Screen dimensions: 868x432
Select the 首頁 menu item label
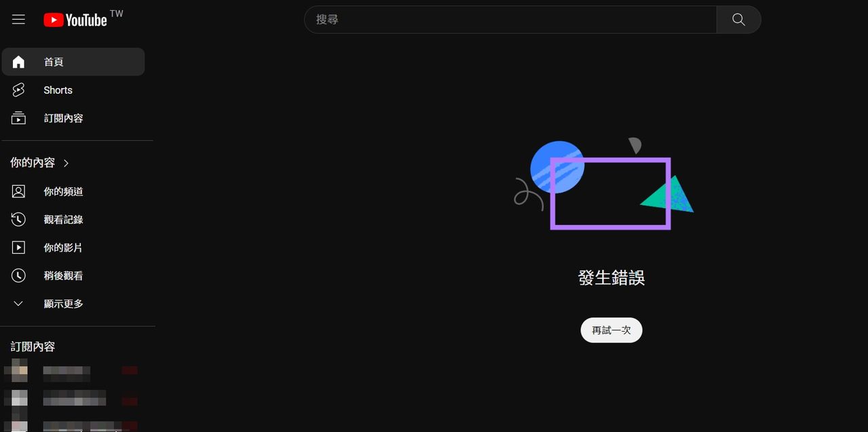point(54,62)
